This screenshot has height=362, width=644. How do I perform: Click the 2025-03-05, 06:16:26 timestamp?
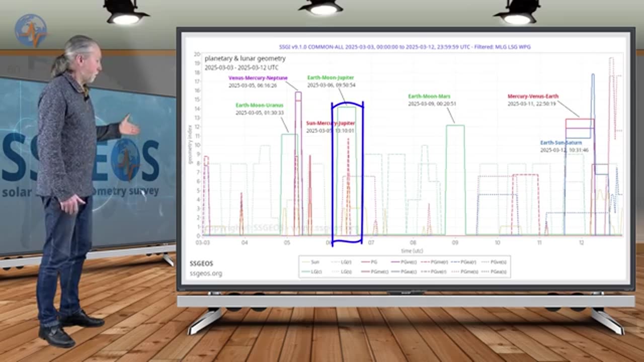(x=253, y=85)
